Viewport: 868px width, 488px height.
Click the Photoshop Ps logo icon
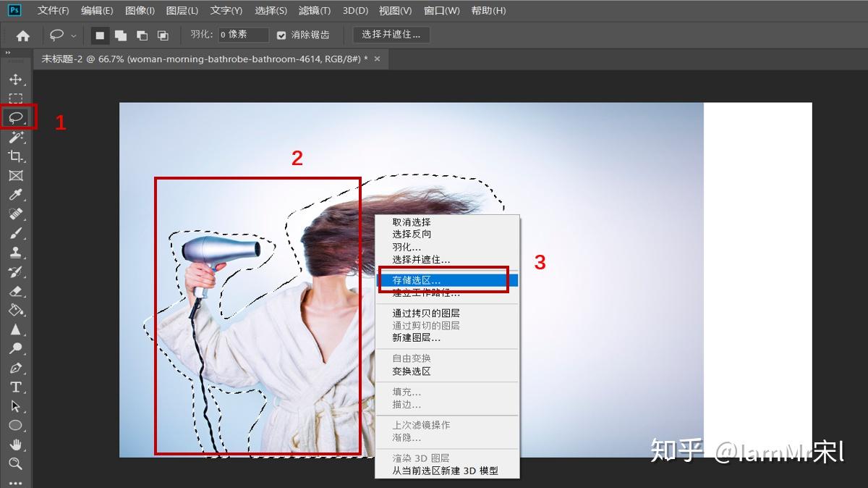pyautogui.click(x=15, y=10)
